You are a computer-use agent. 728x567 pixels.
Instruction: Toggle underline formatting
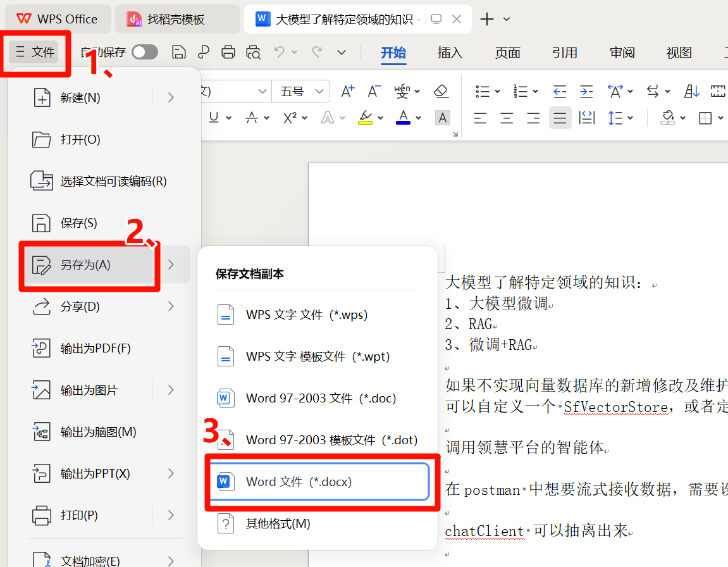point(212,118)
